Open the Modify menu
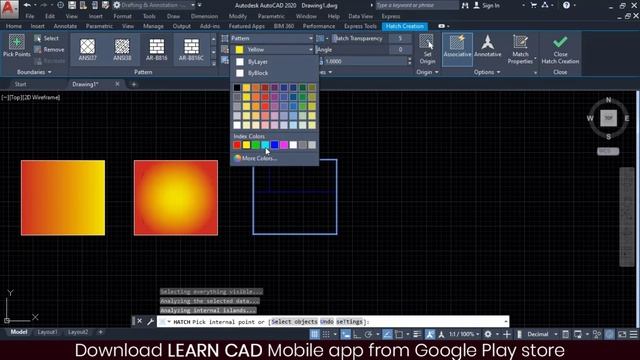The width and height of the screenshot is (640, 360). [x=238, y=16]
